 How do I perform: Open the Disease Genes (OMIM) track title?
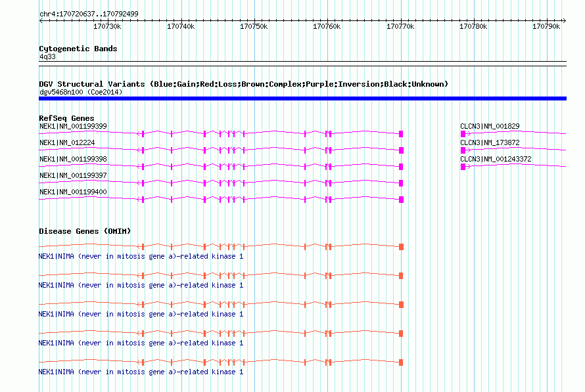click(x=85, y=231)
